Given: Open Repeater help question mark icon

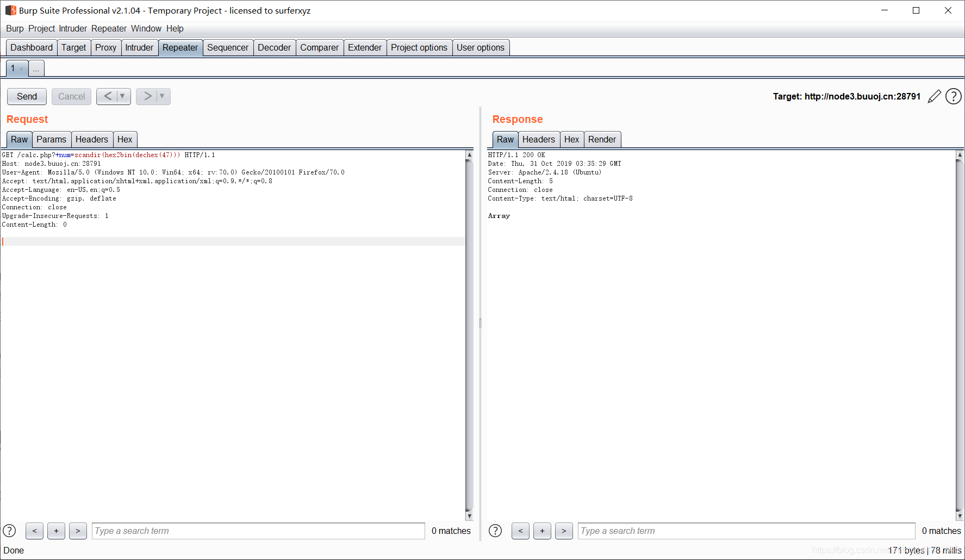Looking at the screenshot, I should click(954, 96).
